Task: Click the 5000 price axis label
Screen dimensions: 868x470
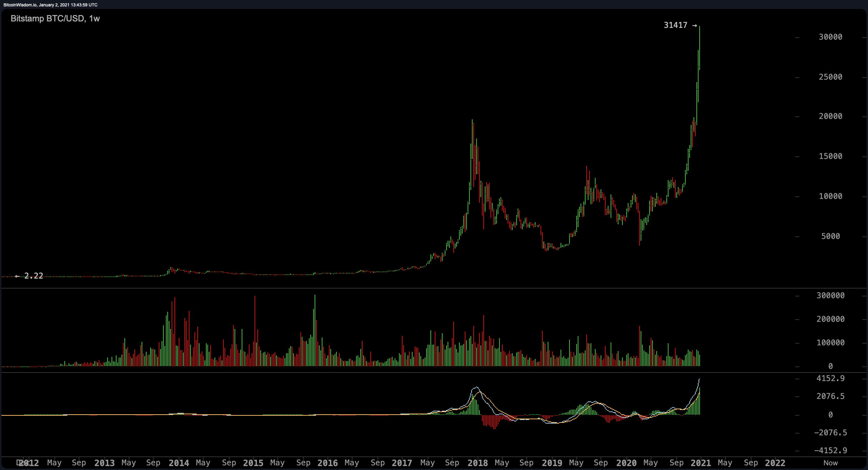Action: pos(830,236)
